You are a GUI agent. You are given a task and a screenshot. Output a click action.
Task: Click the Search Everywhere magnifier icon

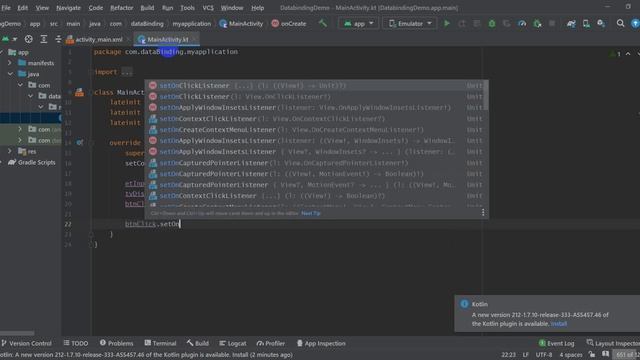coord(620,24)
